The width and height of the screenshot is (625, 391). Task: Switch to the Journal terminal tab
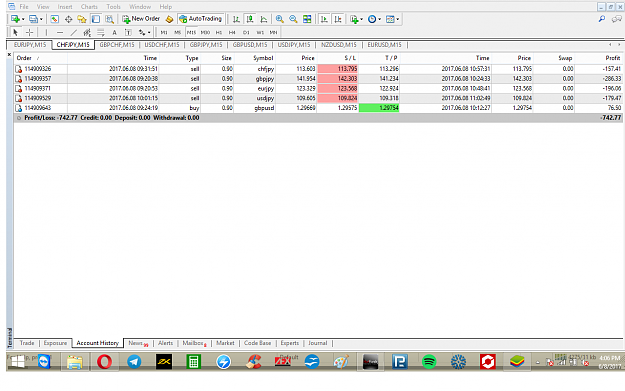[x=317, y=343]
